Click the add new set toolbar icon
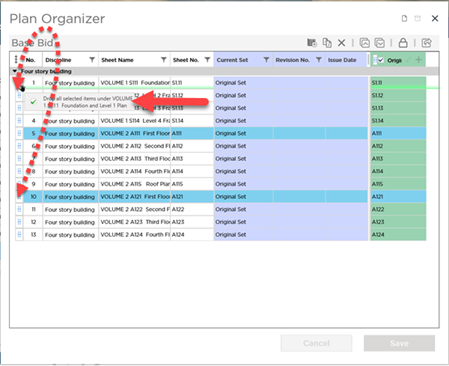Screen dimensions: 449x366 (312, 43)
